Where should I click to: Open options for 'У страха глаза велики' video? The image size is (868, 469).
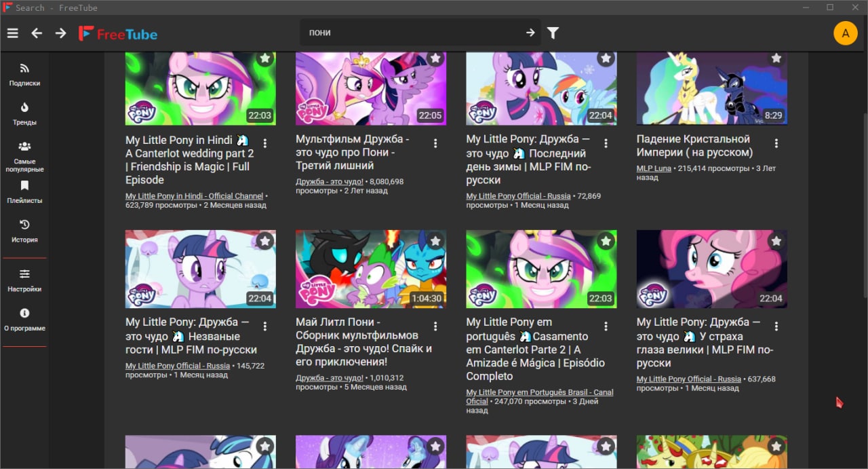[x=776, y=326]
